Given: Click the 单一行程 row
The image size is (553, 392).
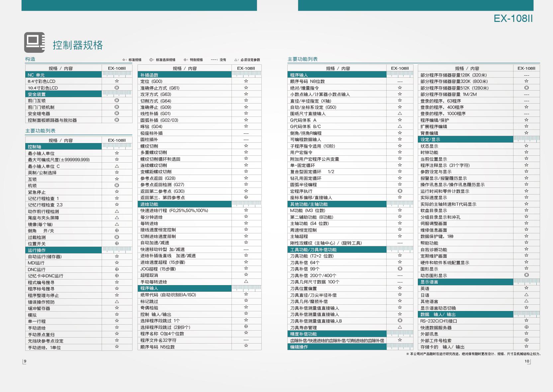Looking at the screenshot, I should coord(79,321).
